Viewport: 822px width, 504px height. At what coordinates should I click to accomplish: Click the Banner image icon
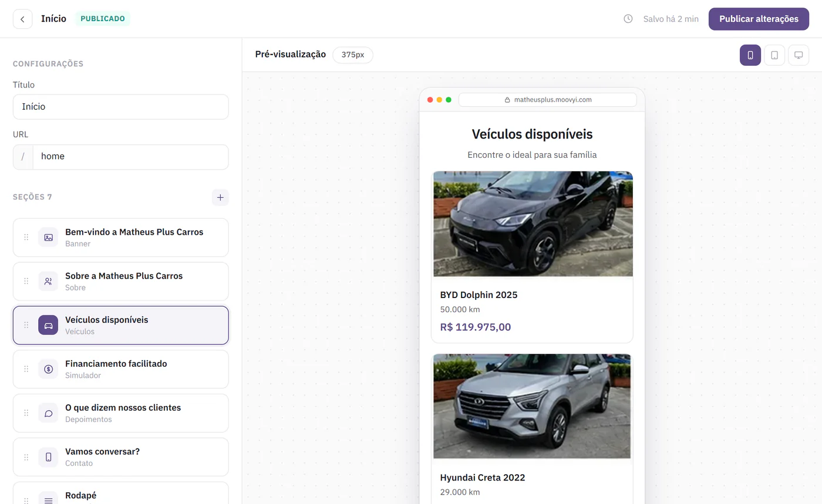pyautogui.click(x=48, y=238)
